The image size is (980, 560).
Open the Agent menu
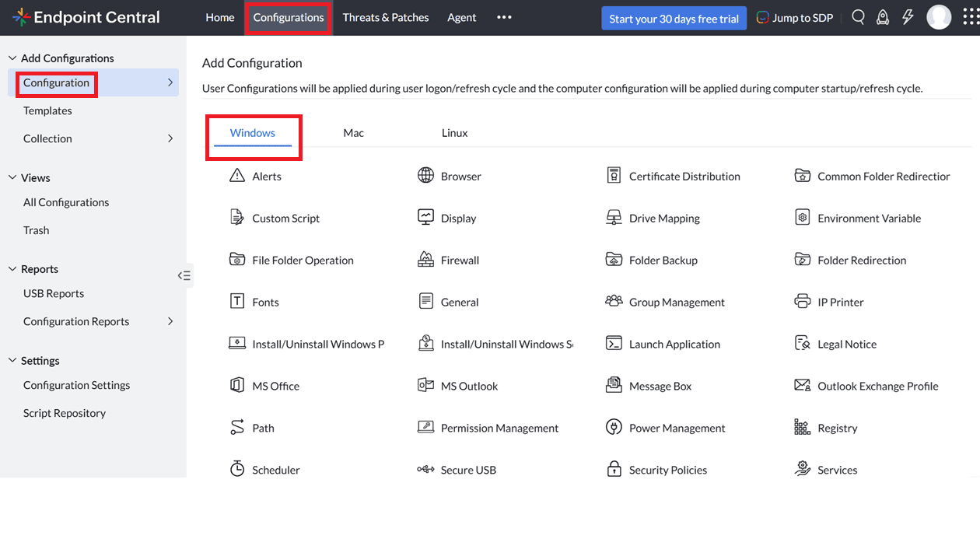coord(462,17)
